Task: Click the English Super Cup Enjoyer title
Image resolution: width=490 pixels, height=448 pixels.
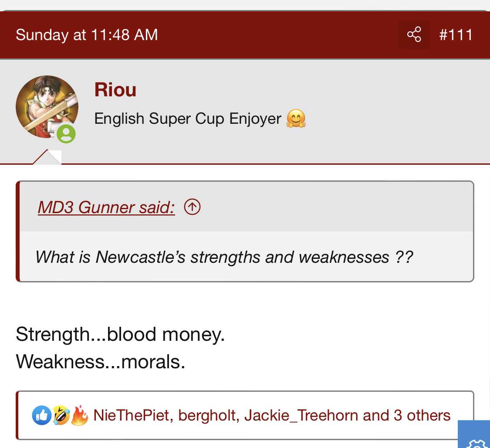Action: click(x=188, y=119)
